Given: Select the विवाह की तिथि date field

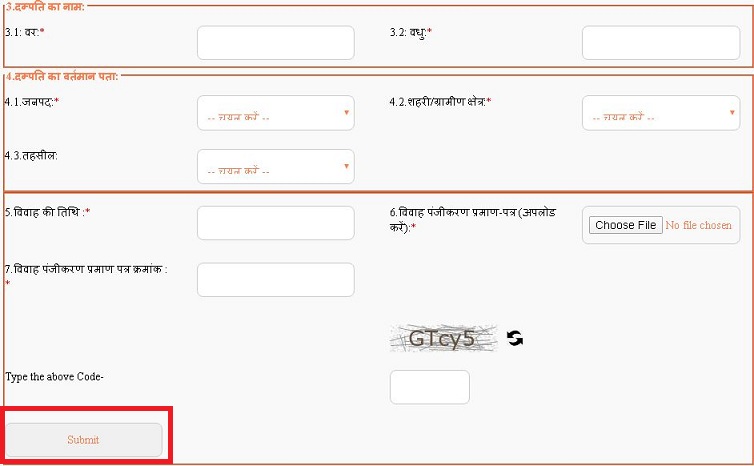Looking at the screenshot, I should pyautogui.click(x=275, y=223).
